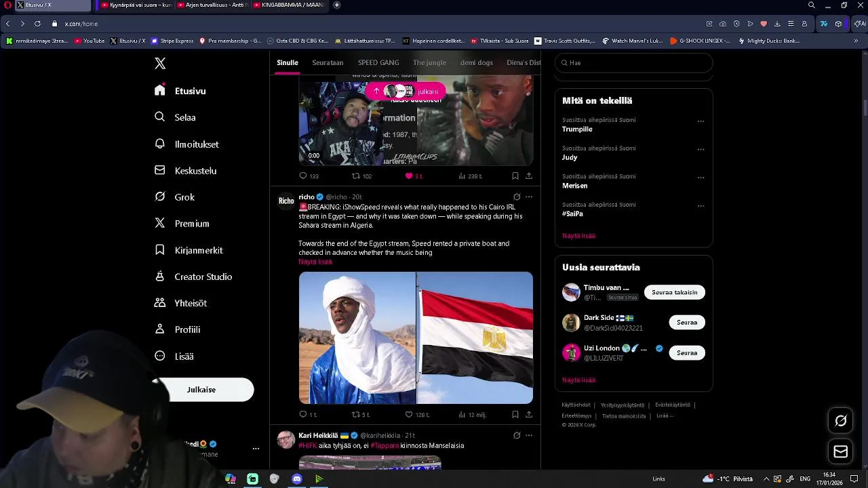Reply to the video post (133 replies)
The width and height of the screenshot is (868, 488).
(309, 176)
